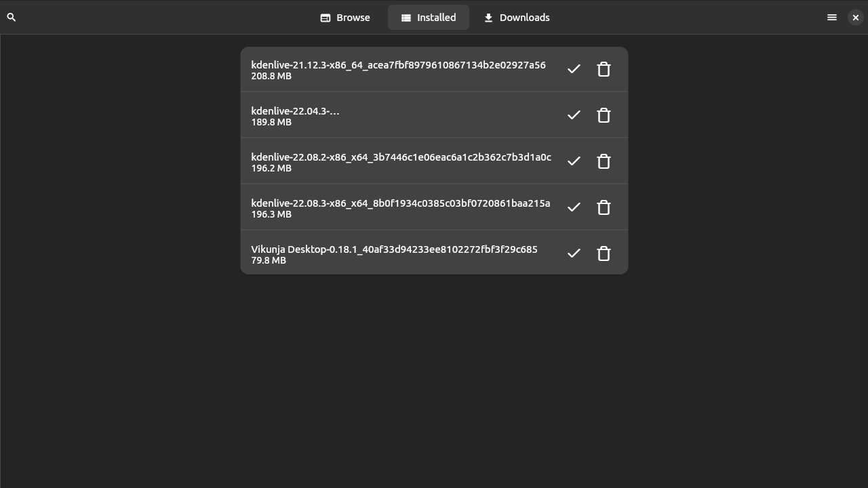Viewport: 868px width, 488px height.
Task: Close the app with the X button
Action: tap(855, 18)
